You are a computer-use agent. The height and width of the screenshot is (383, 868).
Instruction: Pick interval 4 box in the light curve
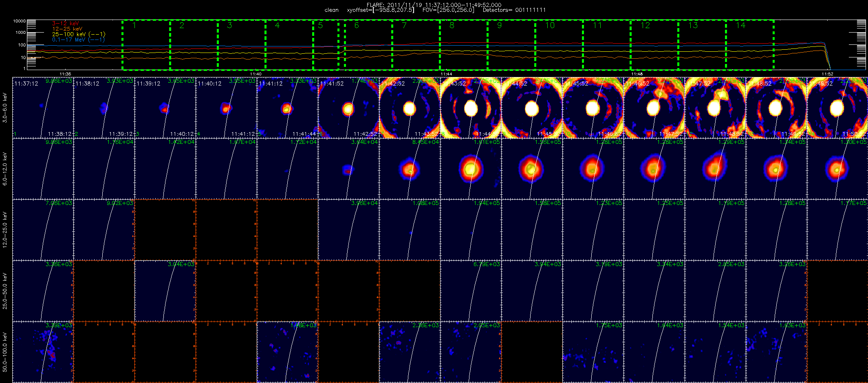click(289, 44)
